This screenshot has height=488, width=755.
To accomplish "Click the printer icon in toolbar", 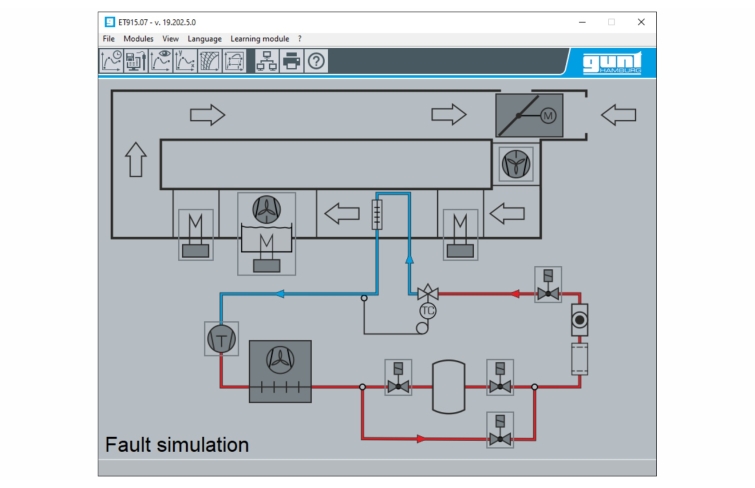I will [x=291, y=61].
